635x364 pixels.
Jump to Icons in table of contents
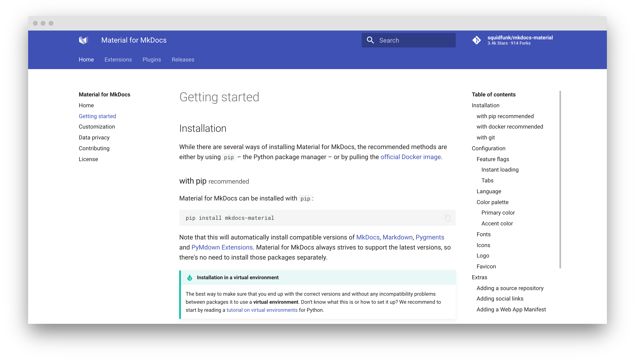pos(483,245)
